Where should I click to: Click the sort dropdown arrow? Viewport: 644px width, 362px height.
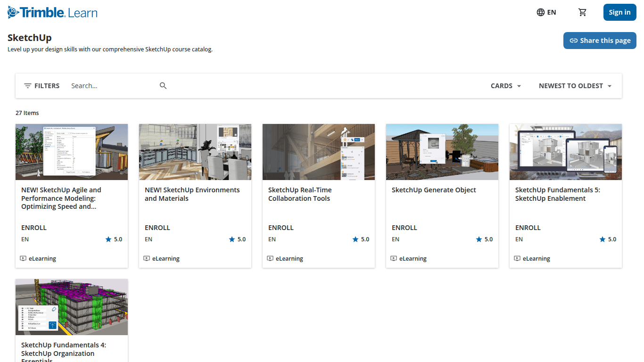(610, 86)
